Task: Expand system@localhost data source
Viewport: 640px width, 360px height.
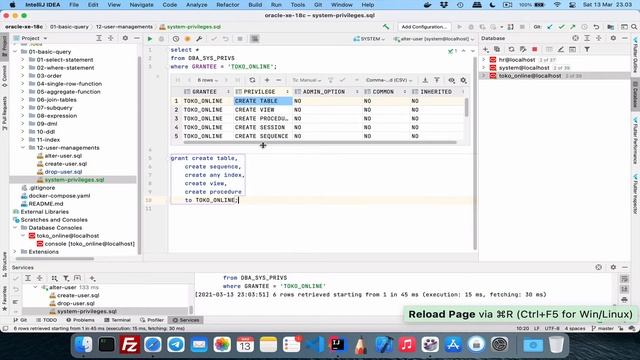Action: point(484,68)
